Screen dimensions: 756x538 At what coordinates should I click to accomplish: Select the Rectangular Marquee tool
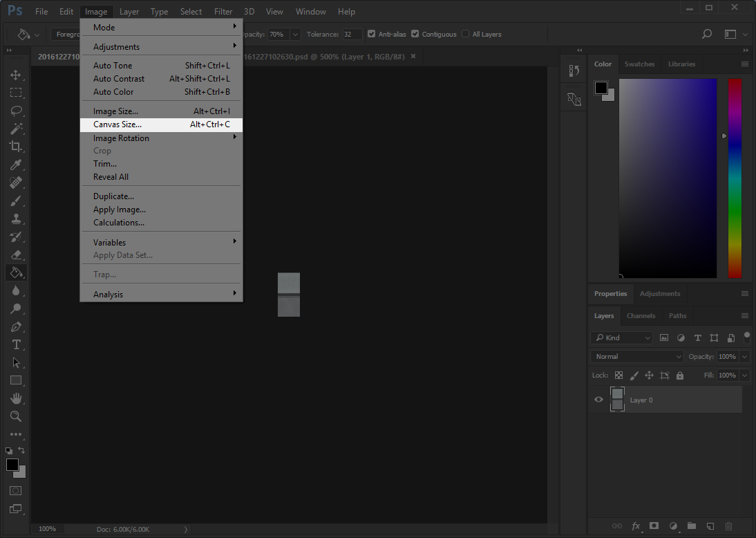tap(16, 93)
